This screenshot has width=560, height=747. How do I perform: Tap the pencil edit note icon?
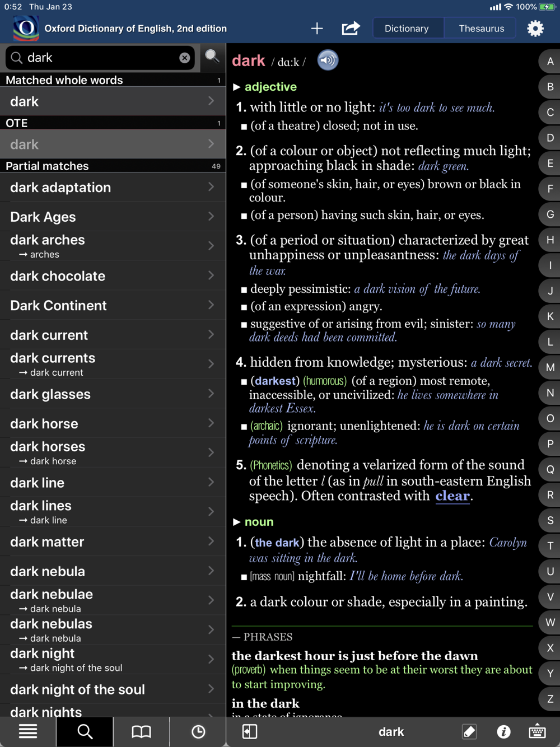(469, 731)
